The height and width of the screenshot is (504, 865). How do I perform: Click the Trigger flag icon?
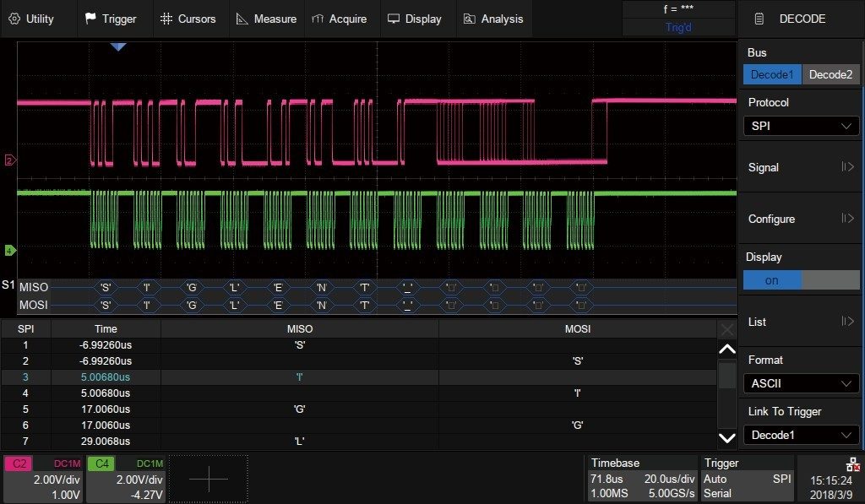(90, 19)
